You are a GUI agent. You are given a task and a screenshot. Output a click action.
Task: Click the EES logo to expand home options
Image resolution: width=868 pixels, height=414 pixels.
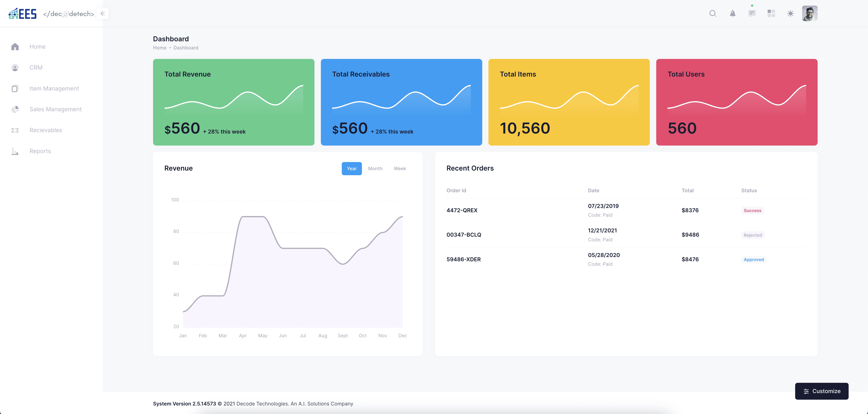[22, 14]
